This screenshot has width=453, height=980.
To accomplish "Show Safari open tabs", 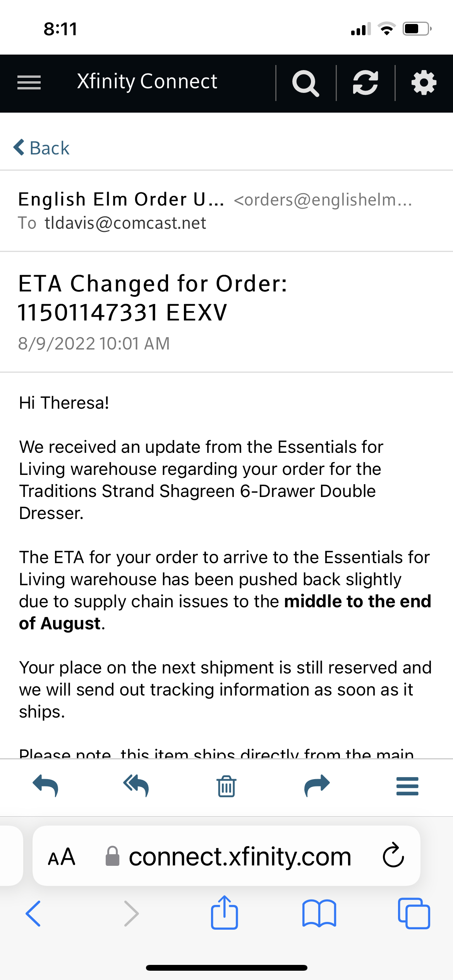I will pyautogui.click(x=414, y=913).
